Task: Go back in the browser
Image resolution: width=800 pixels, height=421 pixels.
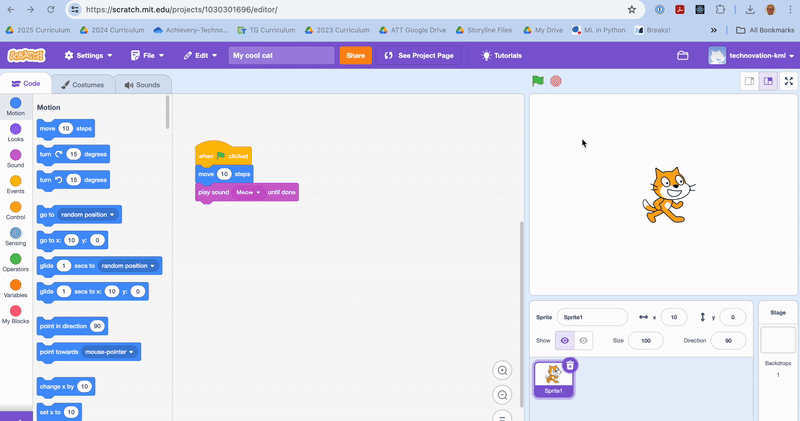Action: (11, 10)
